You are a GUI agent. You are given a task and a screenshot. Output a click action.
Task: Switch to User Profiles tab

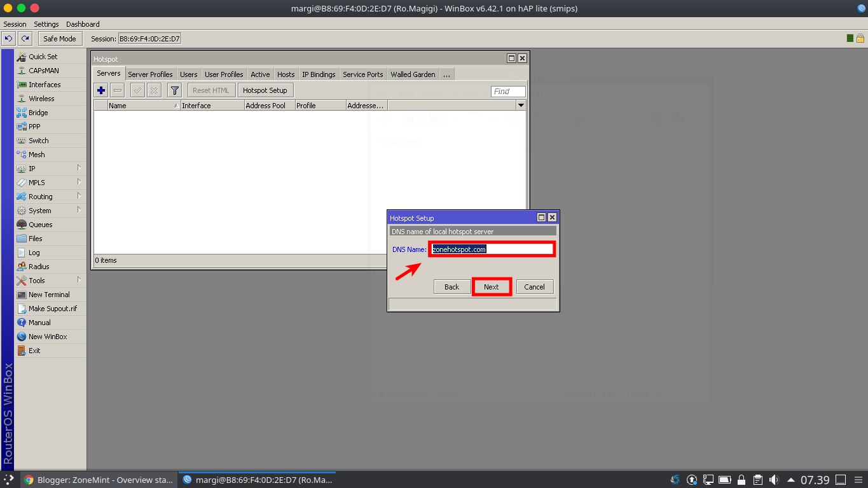click(224, 74)
